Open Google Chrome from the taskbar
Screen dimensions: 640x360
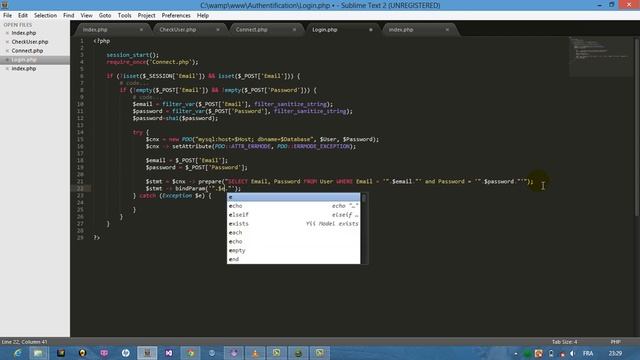(x=191, y=353)
